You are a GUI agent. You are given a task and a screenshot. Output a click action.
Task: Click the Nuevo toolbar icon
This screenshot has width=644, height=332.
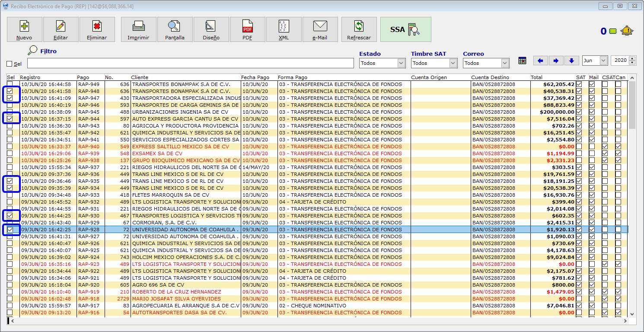[24, 29]
